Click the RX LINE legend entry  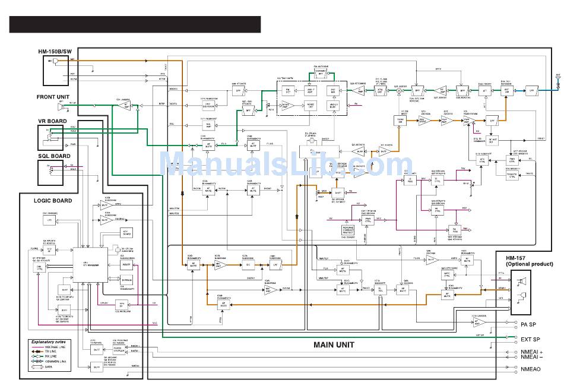[50, 357]
